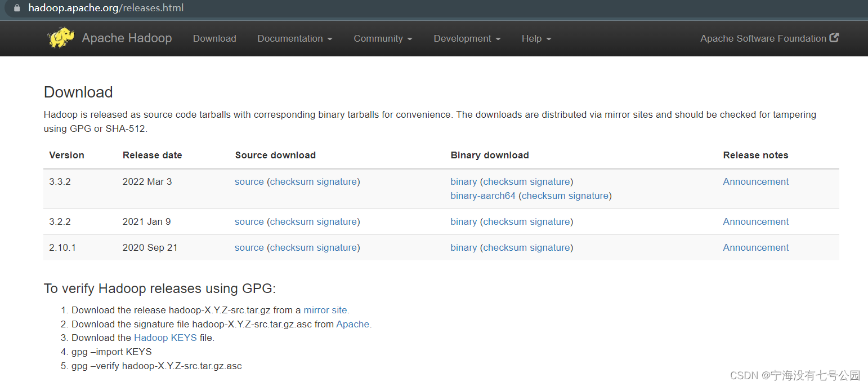Expand the Development dropdown menu

(x=467, y=38)
